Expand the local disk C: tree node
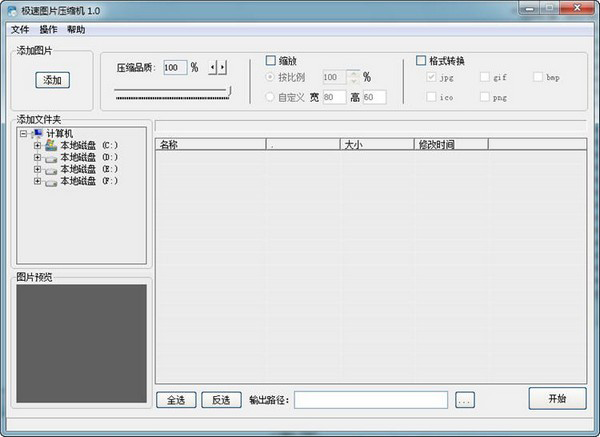This screenshot has height=437, width=600. click(37, 145)
